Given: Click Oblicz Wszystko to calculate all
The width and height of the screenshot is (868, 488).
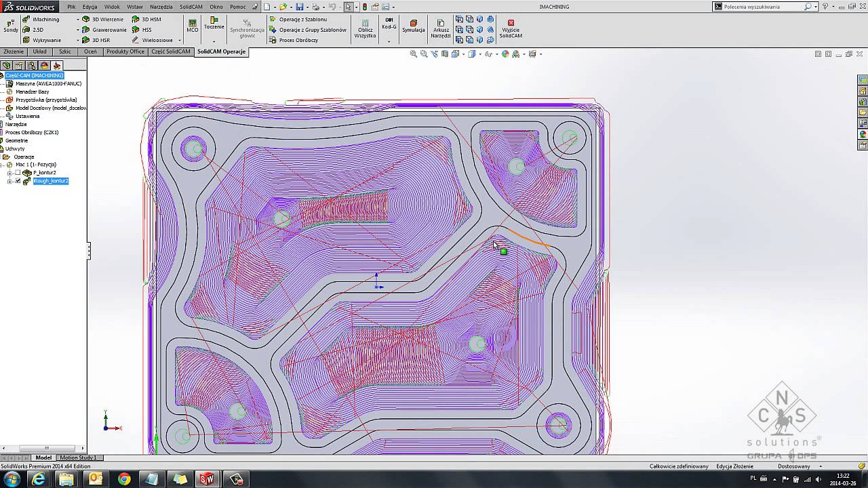Looking at the screenshot, I should (365, 28).
